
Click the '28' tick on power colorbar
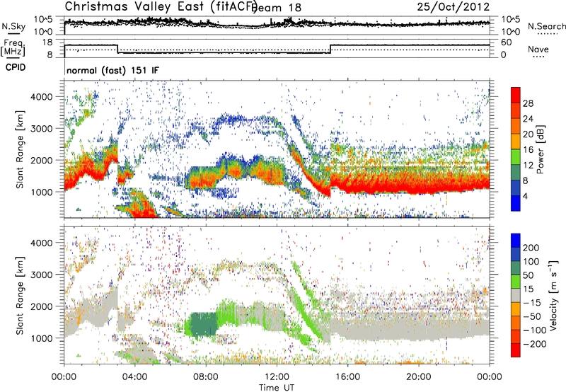(x=528, y=103)
